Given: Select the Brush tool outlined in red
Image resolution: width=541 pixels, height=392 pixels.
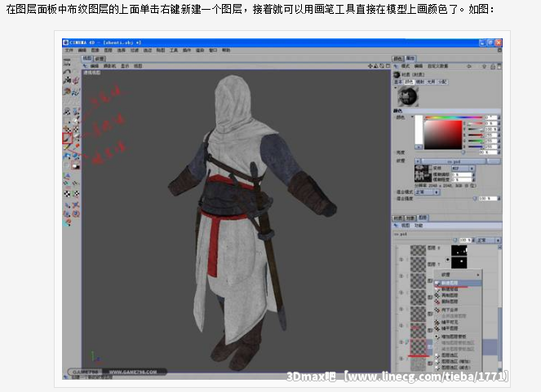Looking at the screenshot, I should click(x=67, y=138).
